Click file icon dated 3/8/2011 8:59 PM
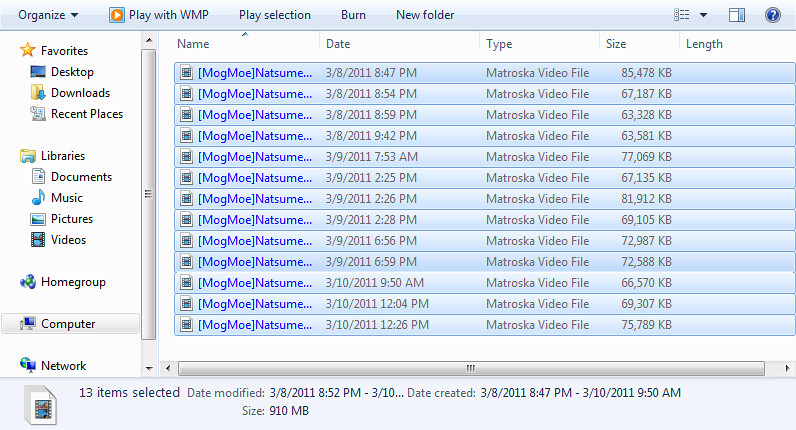Screen dimensions: 796x430 tap(186, 115)
